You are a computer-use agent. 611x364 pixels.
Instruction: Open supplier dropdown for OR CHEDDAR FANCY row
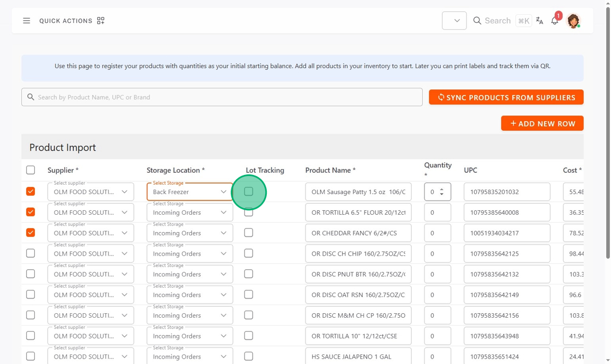point(91,233)
